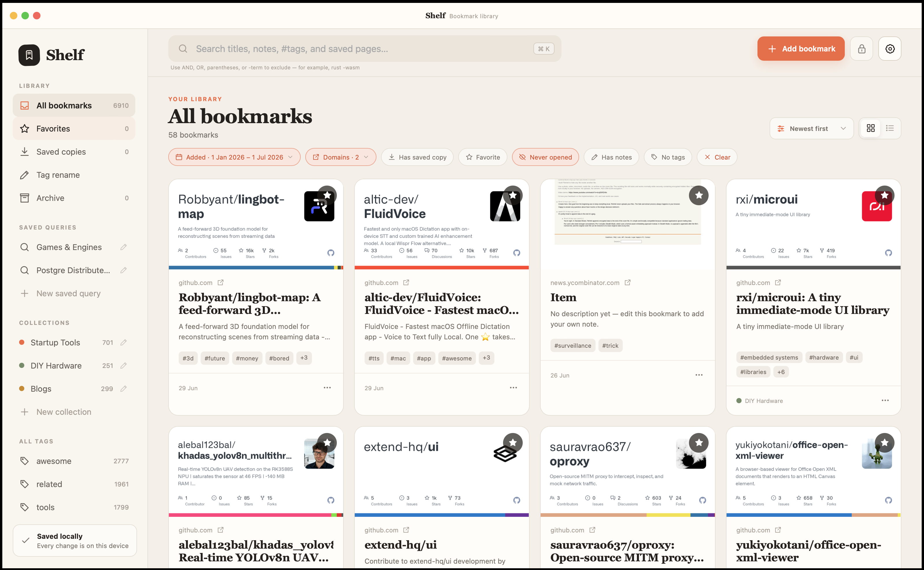Toggle the Favorite filter chip
The image size is (924, 570).
pyautogui.click(x=483, y=157)
